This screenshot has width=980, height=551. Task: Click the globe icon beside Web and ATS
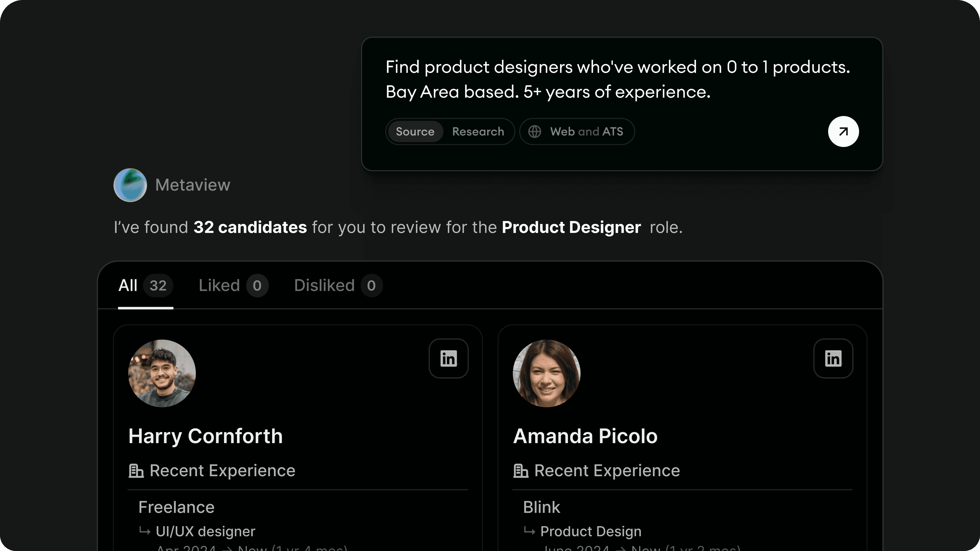pyautogui.click(x=535, y=132)
